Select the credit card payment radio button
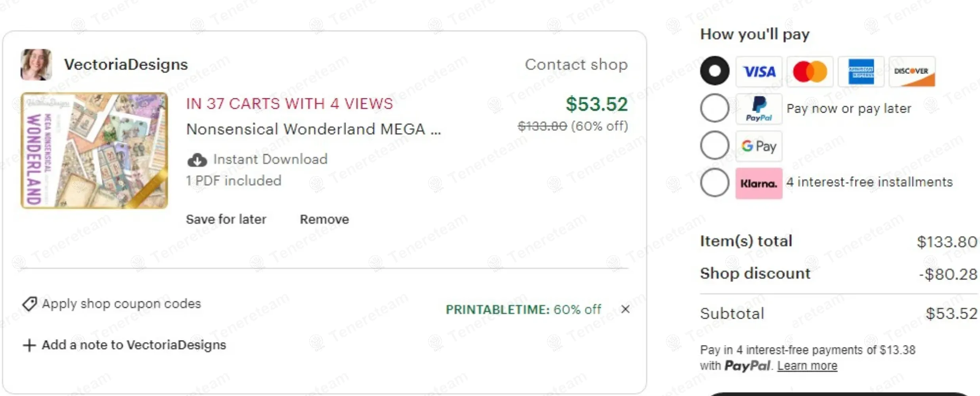Image resolution: width=980 pixels, height=396 pixels. click(714, 71)
